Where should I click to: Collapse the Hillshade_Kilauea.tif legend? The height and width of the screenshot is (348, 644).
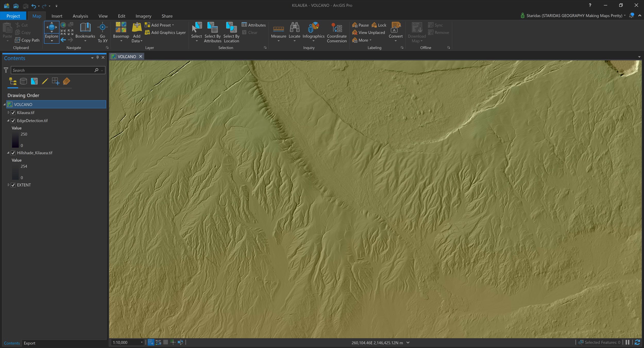(8, 153)
